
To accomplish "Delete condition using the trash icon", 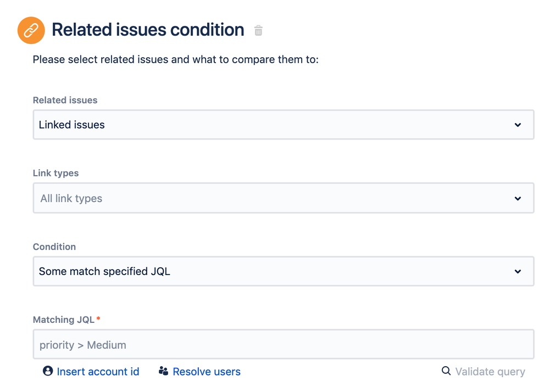I will 258,30.
